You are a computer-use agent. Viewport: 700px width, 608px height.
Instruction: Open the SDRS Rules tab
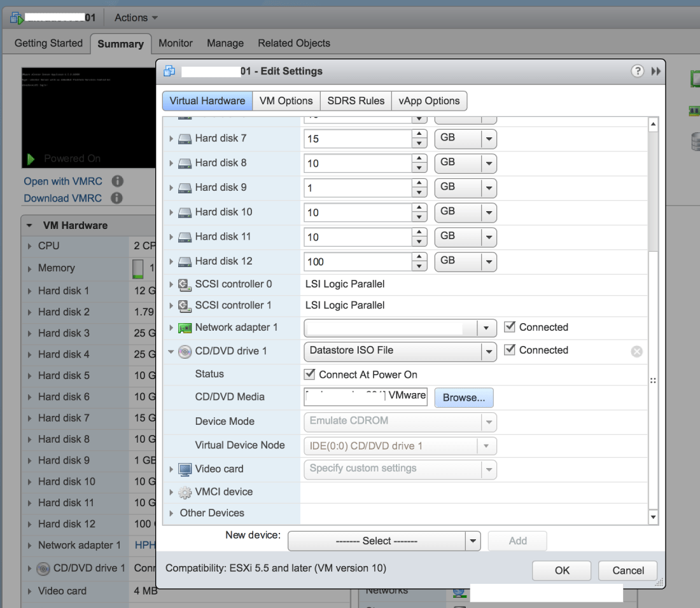point(356,100)
